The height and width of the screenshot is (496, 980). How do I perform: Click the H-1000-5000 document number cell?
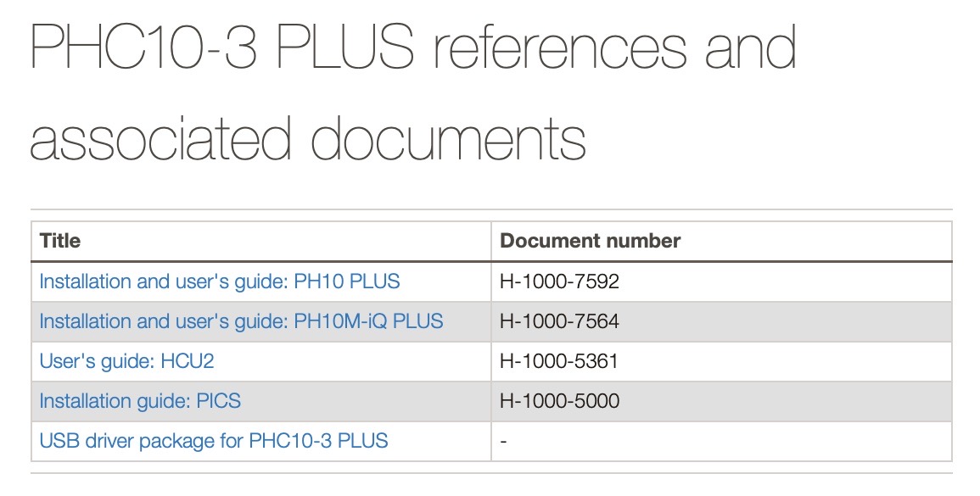point(560,401)
